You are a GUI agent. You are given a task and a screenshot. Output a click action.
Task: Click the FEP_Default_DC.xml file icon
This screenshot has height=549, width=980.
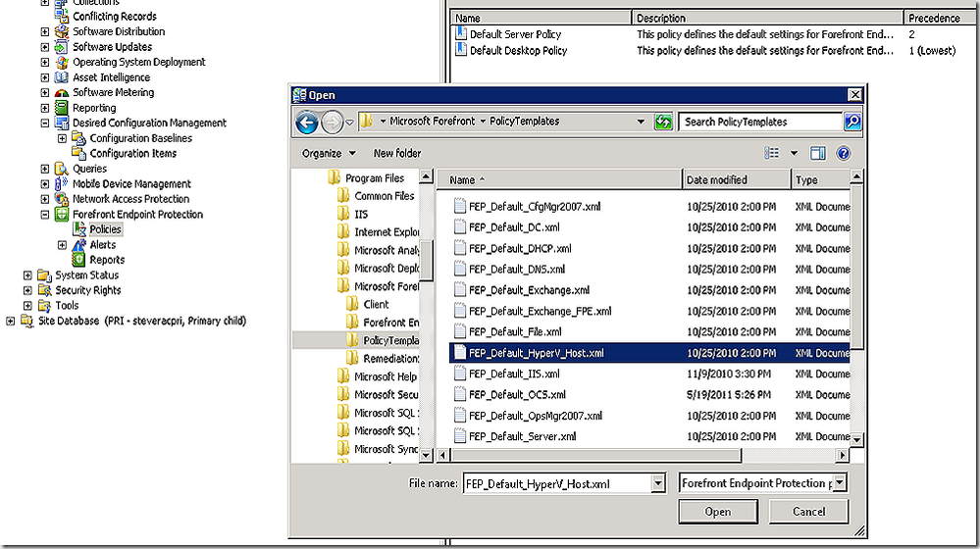pyautogui.click(x=460, y=227)
